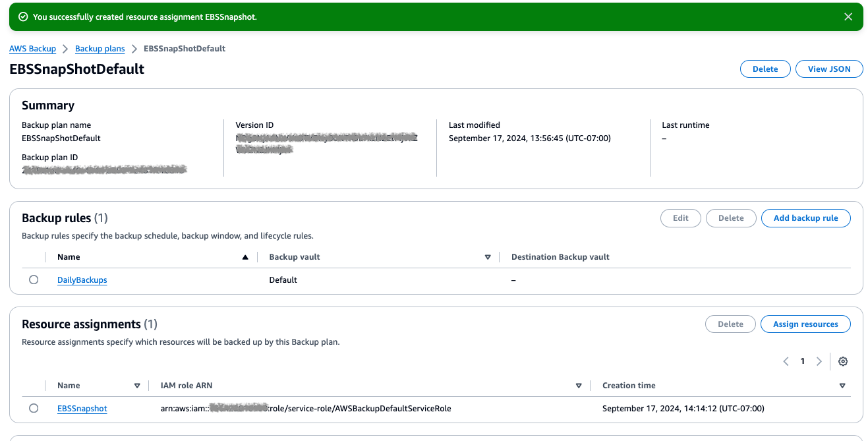The width and height of the screenshot is (868, 441).
Task: Select the EBSSnapshot assignment radio button
Action: (x=34, y=408)
